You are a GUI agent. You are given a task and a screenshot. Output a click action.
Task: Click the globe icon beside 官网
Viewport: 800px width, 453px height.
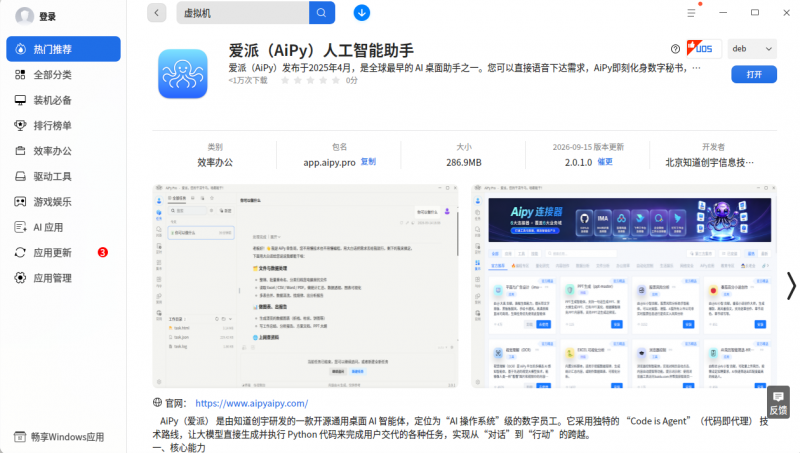[158, 402]
